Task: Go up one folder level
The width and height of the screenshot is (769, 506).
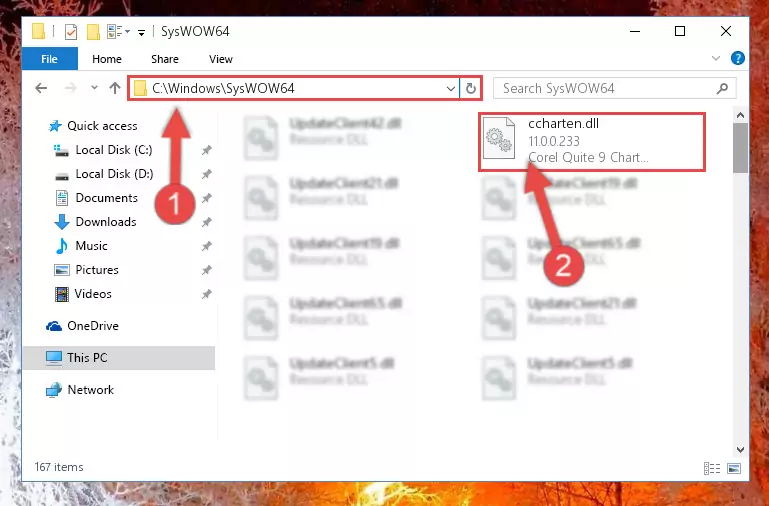Action: click(x=115, y=88)
